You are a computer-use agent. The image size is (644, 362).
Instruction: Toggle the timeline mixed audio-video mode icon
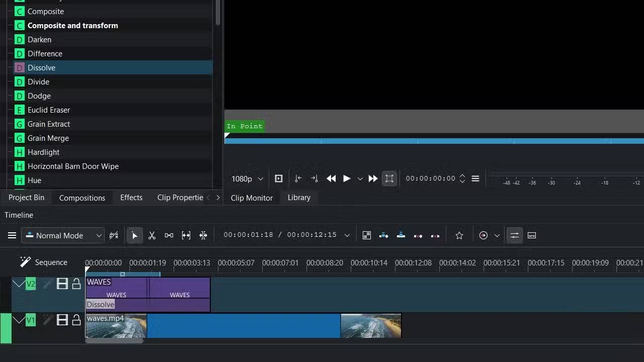tap(114, 235)
